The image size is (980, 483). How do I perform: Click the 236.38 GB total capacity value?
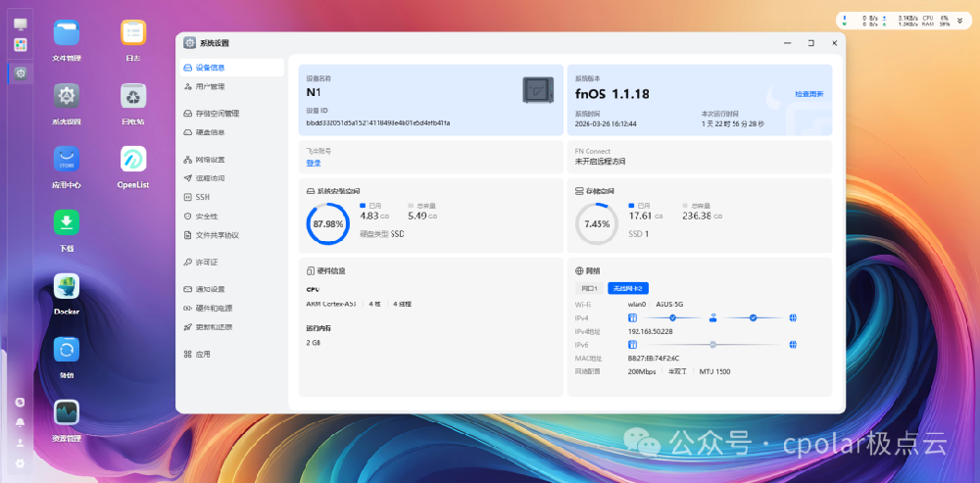point(703,216)
